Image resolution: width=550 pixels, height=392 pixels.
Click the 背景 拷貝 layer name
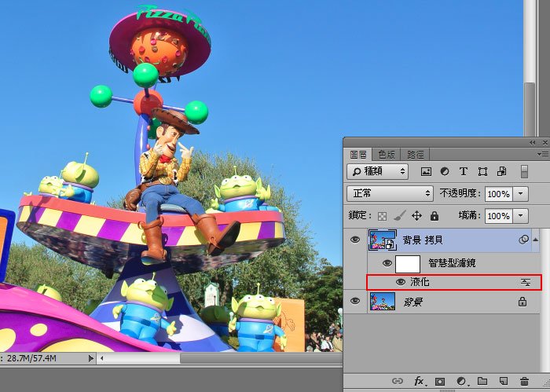pyautogui.click(x=423, y=240)
